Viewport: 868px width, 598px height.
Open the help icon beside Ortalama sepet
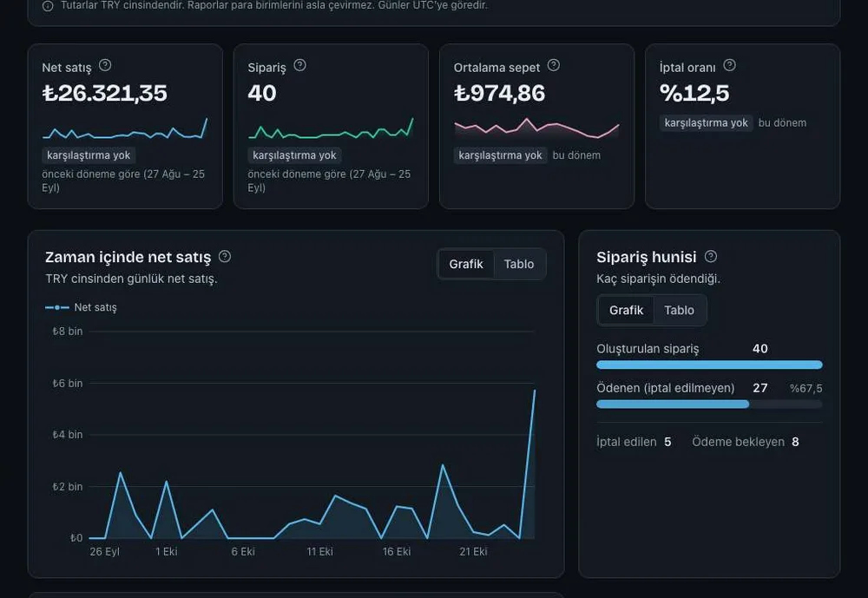pos(553,65)
